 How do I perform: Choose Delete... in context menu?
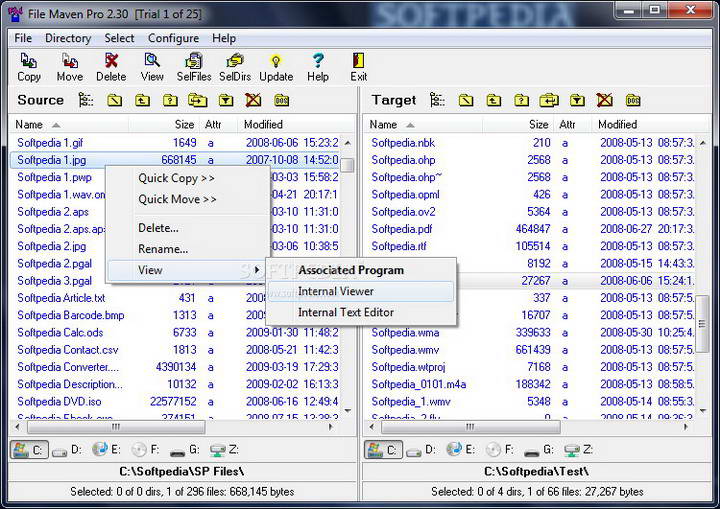click(x=187, y=228)
